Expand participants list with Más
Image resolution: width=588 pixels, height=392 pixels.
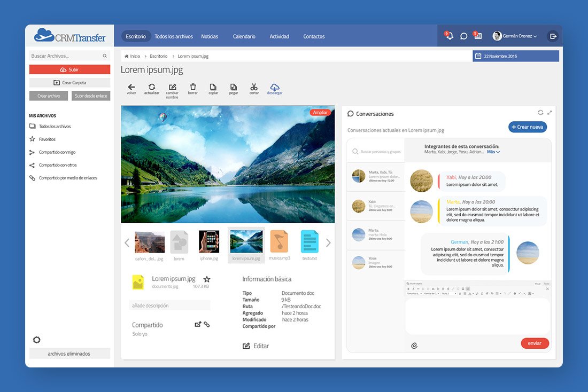[493, 152]
